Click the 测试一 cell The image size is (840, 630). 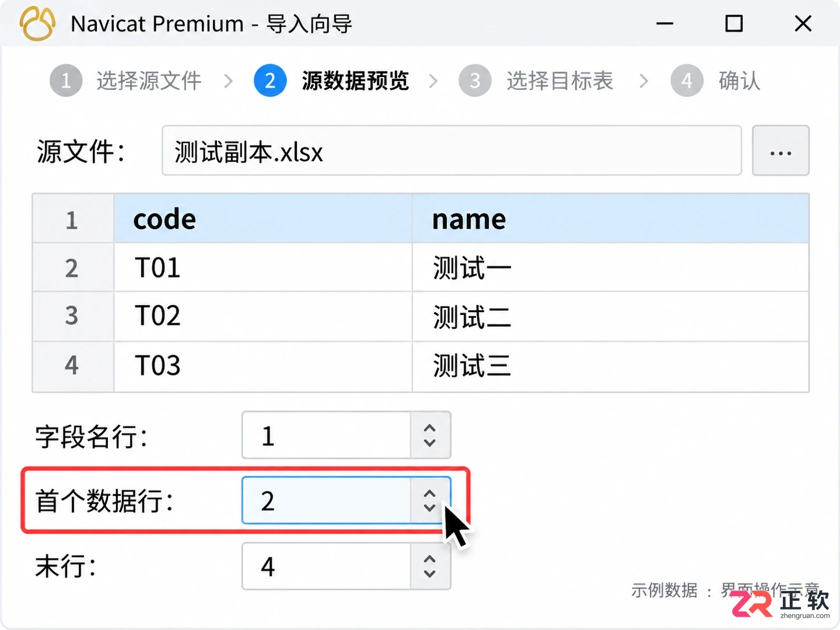[611, 268]
